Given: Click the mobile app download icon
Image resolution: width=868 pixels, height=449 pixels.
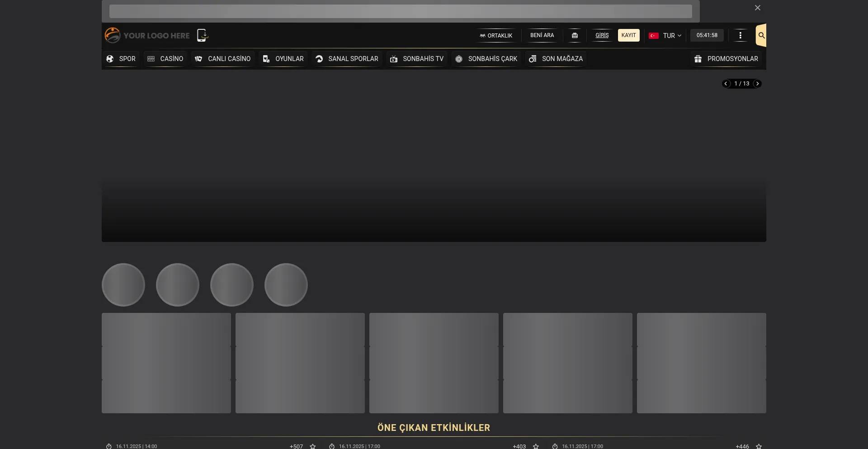Looking at the screenshot, I should click(202, 35).
